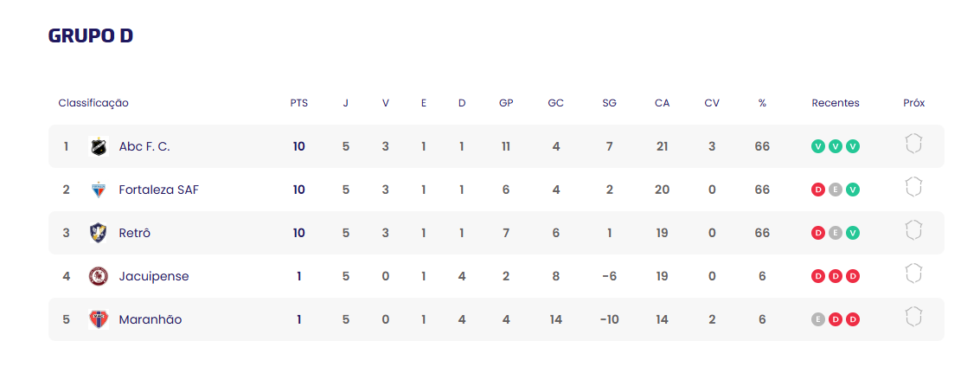980x386 pixels.
Task: Open the Abc F. C. team name
Action: [144, 146]
